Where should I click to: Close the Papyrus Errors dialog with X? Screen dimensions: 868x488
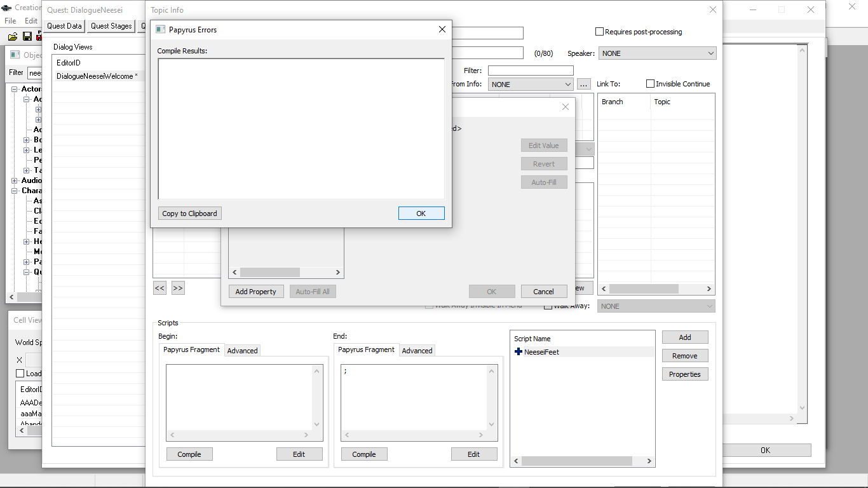tap(442, 29)
